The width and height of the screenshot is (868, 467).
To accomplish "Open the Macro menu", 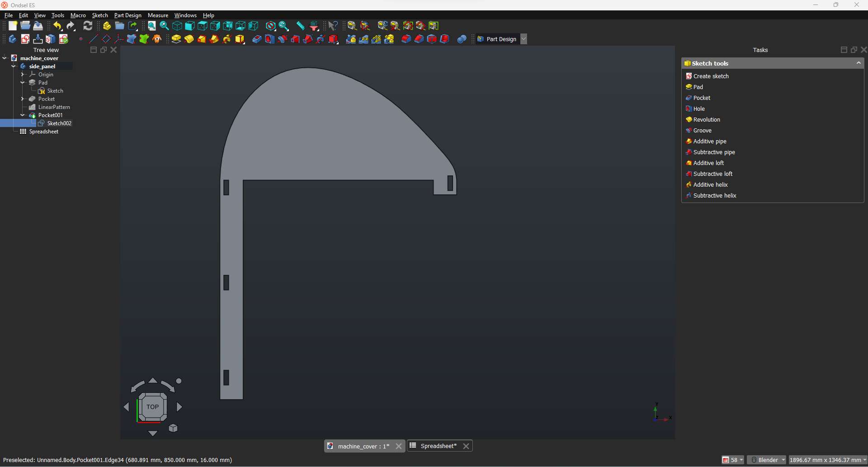I will [78, 15].
